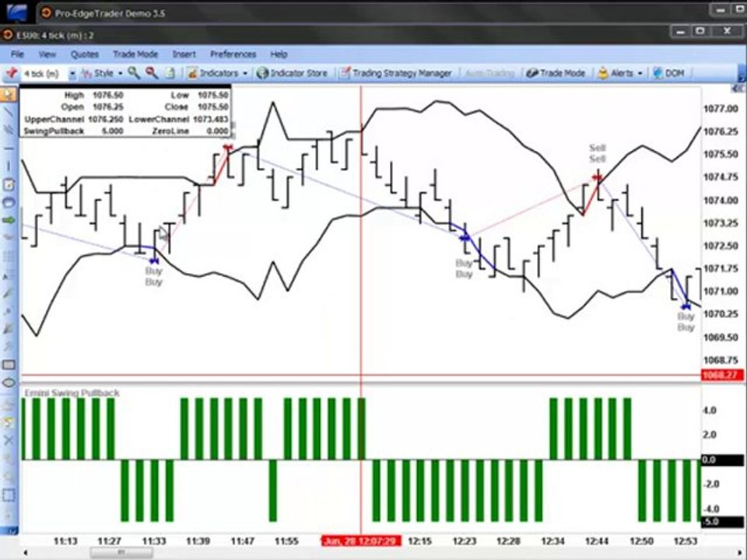This screenshot has height=560, width=747.
Task: Select the vertical line drawing tool
Action: tap(9, 166)
